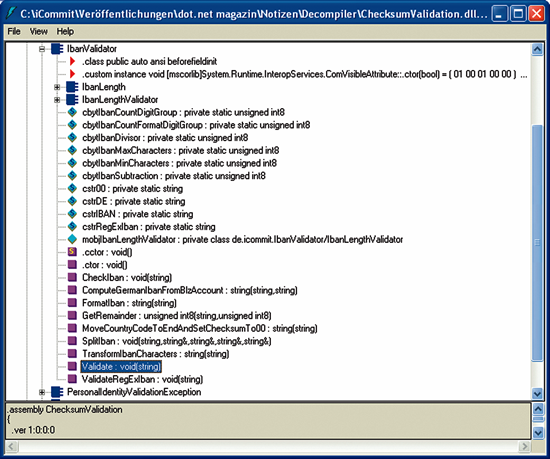The image size is (550, 459).
Task: Expand the IbanLength nested class
Action: tap(57, 87)
